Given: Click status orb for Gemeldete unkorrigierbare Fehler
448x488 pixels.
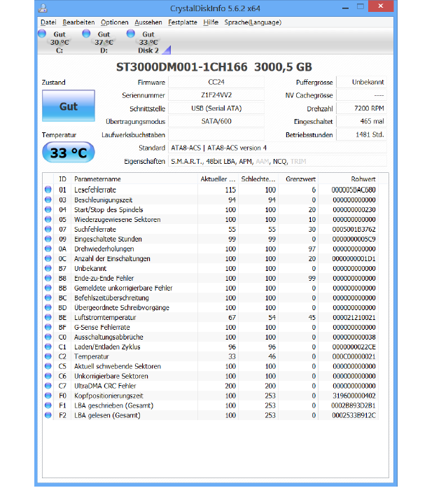Looking at the screenshot, I should pos(48,288).
